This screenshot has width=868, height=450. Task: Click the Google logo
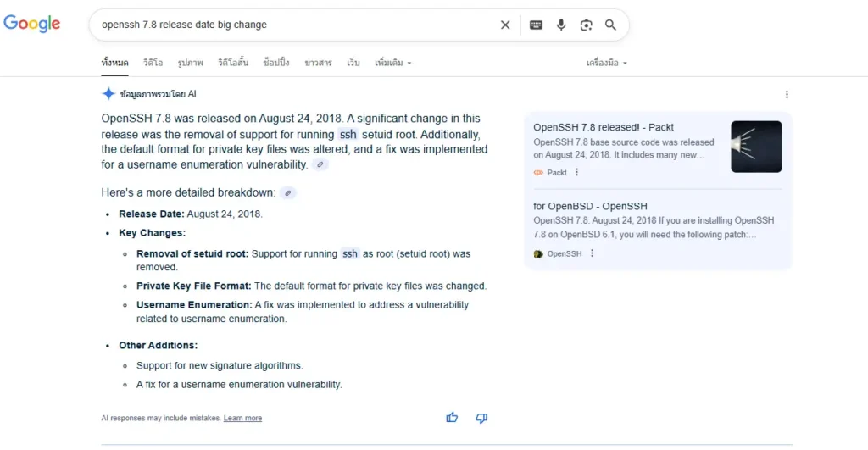32,24
